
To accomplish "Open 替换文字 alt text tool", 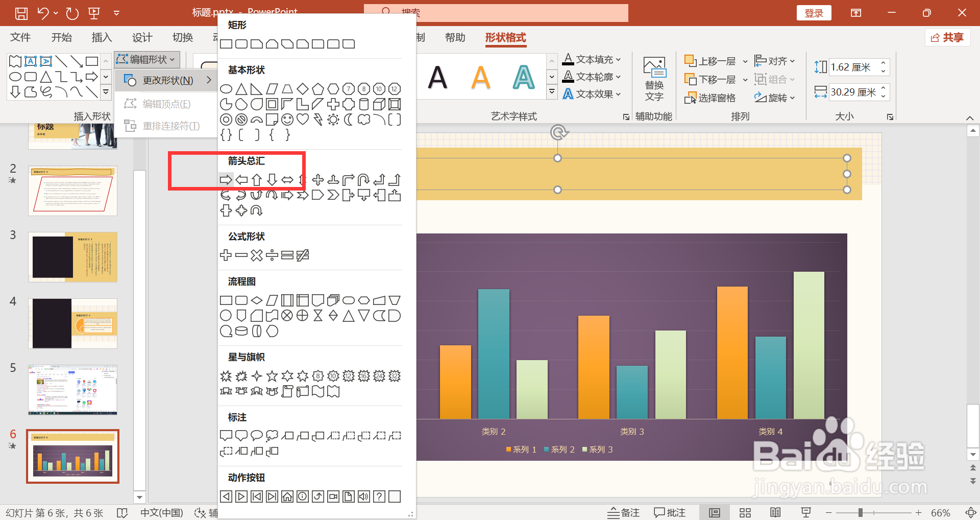I will 654,79.
